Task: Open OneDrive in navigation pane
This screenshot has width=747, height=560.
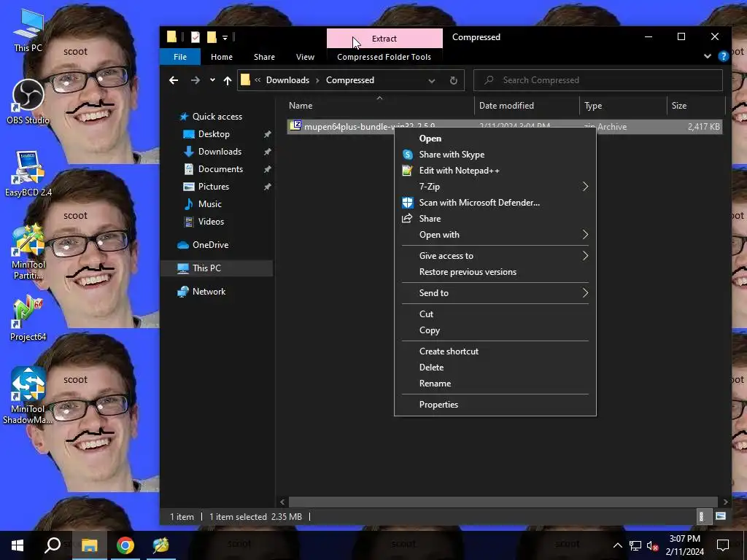Action: click(x=210, y=245)
